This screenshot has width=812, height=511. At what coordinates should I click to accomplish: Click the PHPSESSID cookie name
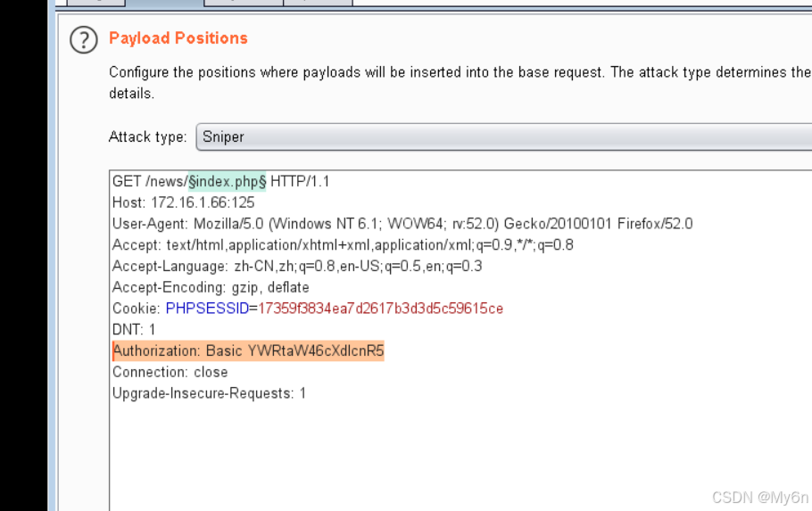pos(207,309)
